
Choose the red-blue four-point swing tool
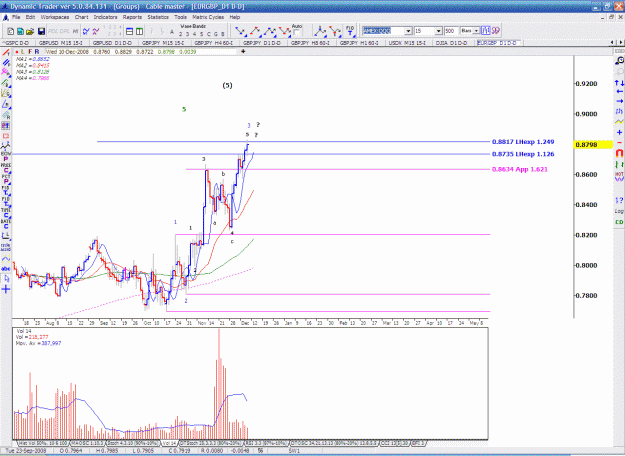285,31
